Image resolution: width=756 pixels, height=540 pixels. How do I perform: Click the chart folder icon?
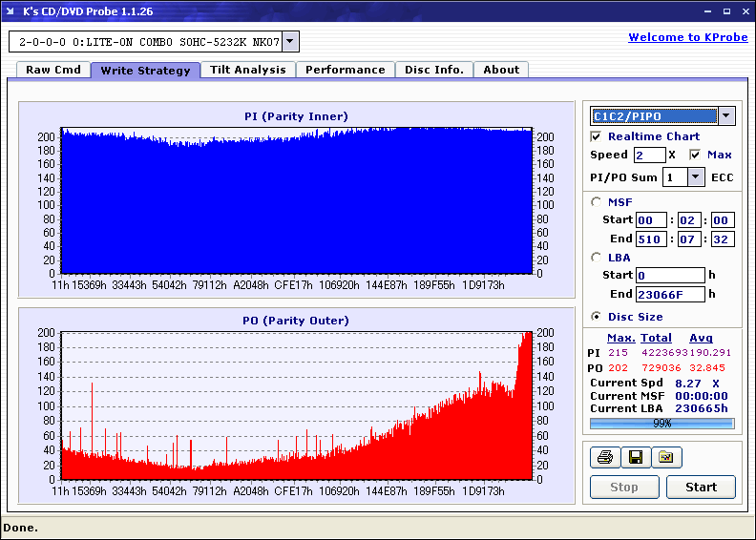click(666, 458)
